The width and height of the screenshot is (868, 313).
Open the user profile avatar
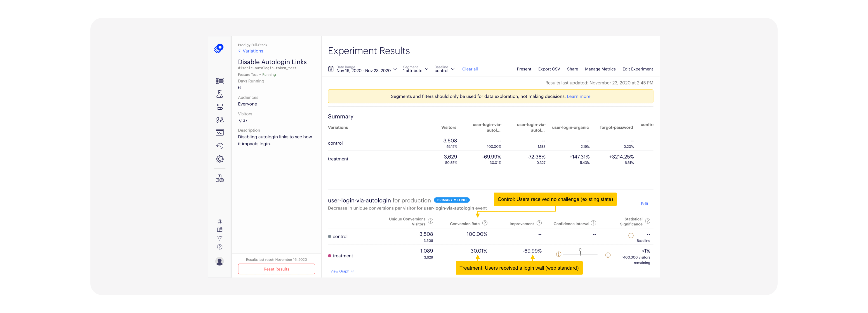pos(220,261)
